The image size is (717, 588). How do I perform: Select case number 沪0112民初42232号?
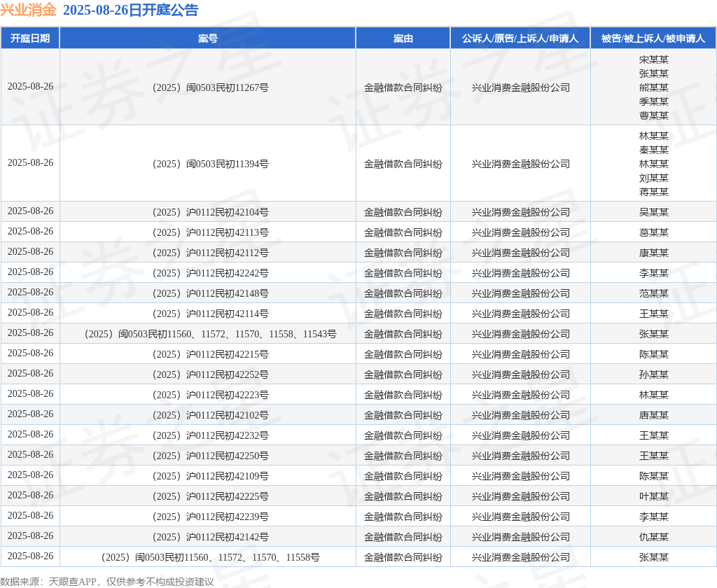tap(210, 435)
